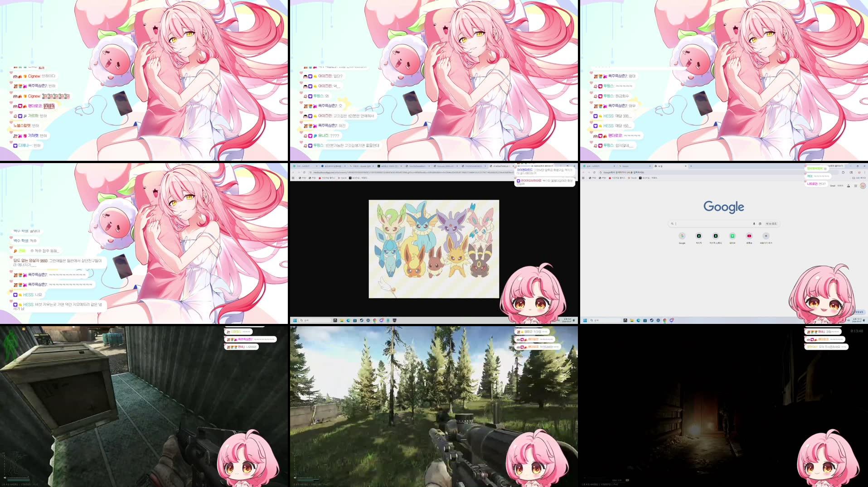Open the Claude bookmark in the Google window
The image size is (868, 487).
(x=632, y=178)
